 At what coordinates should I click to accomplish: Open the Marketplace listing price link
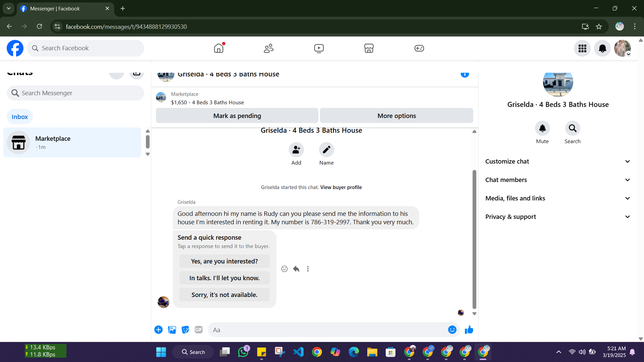[x=207, y=103]
